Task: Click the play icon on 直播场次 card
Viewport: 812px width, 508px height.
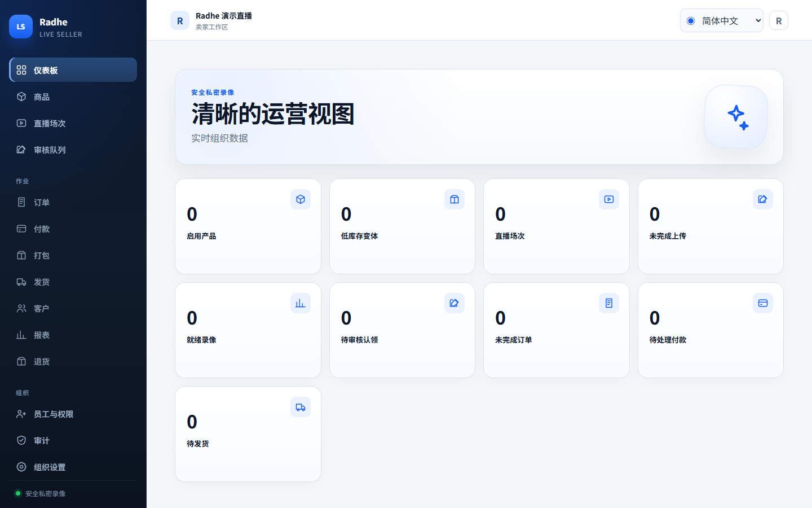Action: (609, 199)
